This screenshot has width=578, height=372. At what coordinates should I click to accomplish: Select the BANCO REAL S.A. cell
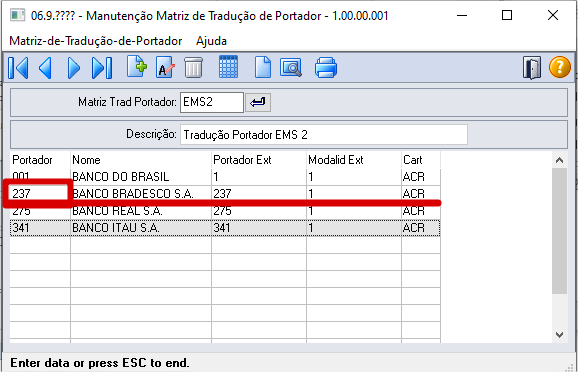point(141,211)
